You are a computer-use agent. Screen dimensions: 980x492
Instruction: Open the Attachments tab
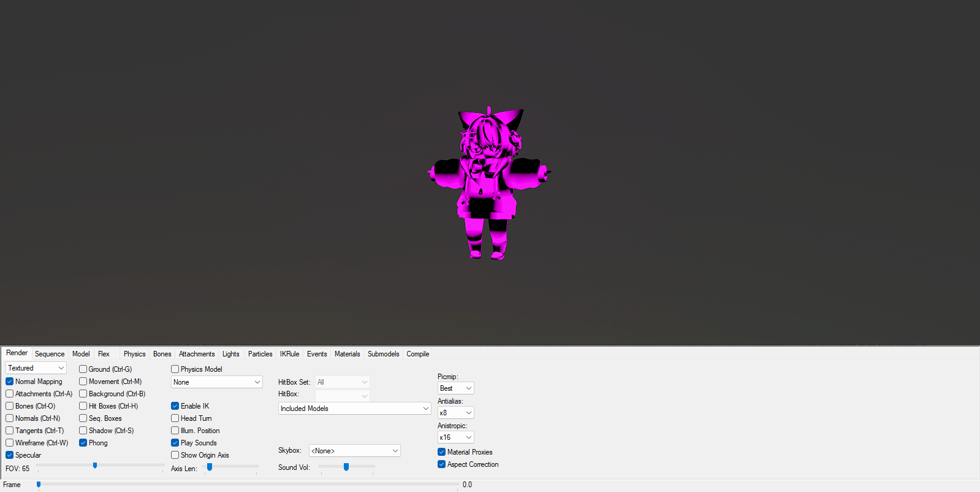point(197,354)
